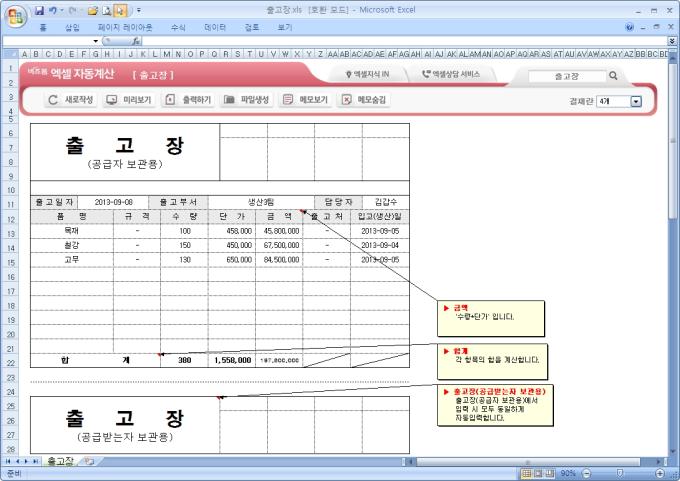Click the 90% zoom level
Screen dimensions: 680x481
(x=568, y=473)
